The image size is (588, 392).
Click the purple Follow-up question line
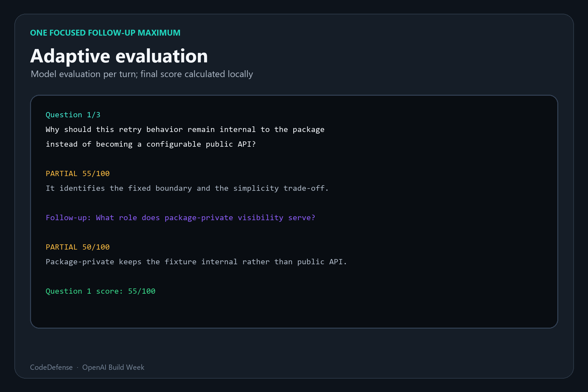pos(180,218)
